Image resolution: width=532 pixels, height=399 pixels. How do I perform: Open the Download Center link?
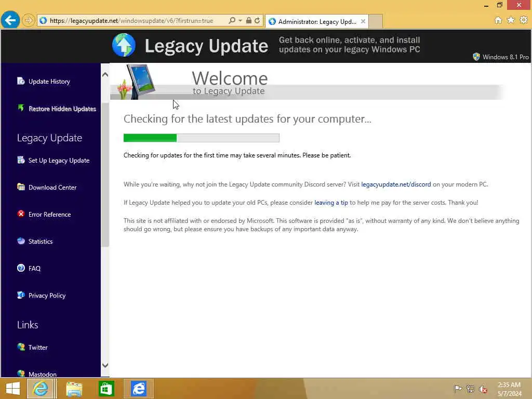[x=52, y=187]
